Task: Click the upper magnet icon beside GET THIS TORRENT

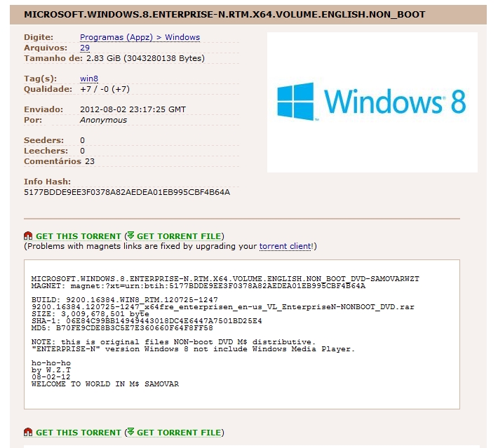Action: 28,236
